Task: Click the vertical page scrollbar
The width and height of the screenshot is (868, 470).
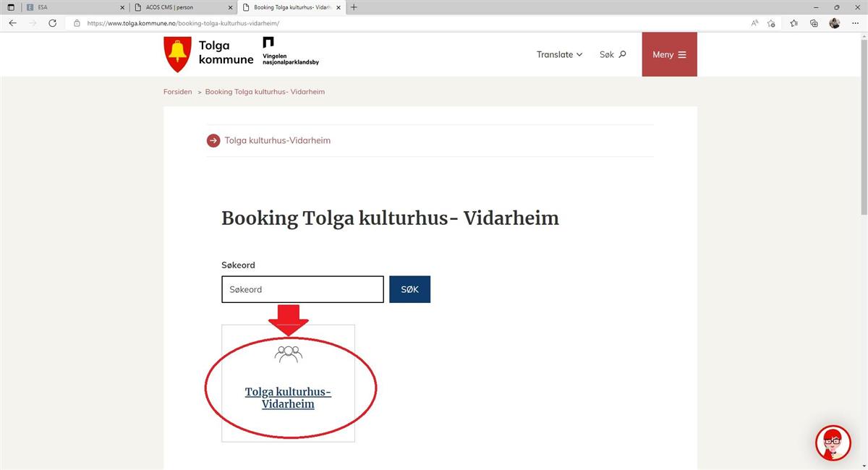Action: [864, 124]
